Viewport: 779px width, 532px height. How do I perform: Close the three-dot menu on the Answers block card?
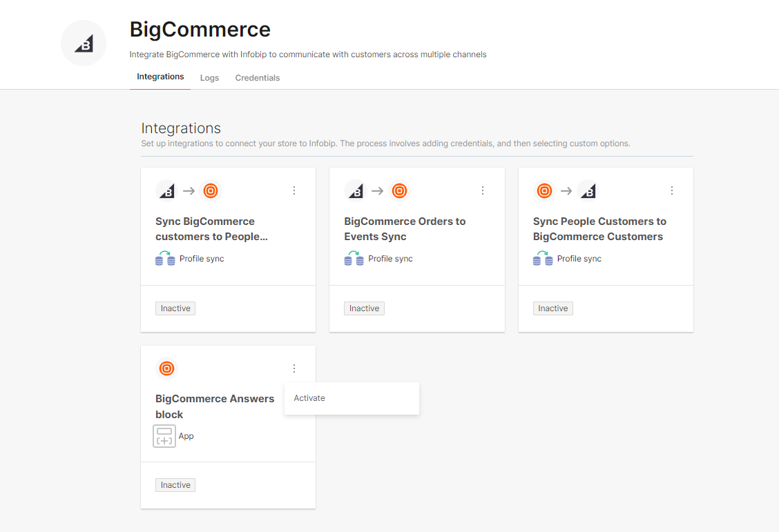point(294,368)
